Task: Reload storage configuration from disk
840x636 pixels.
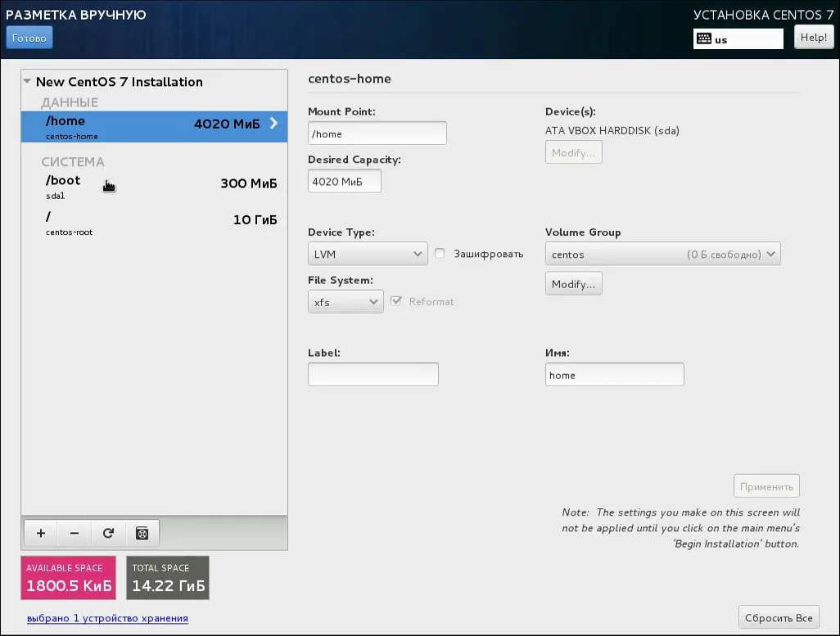Action: 108,533
